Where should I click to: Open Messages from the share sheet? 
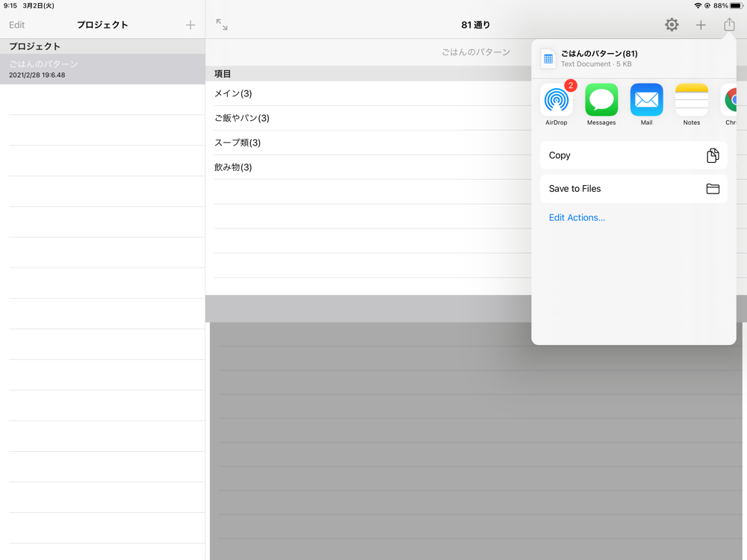click(x=601, y=100)
